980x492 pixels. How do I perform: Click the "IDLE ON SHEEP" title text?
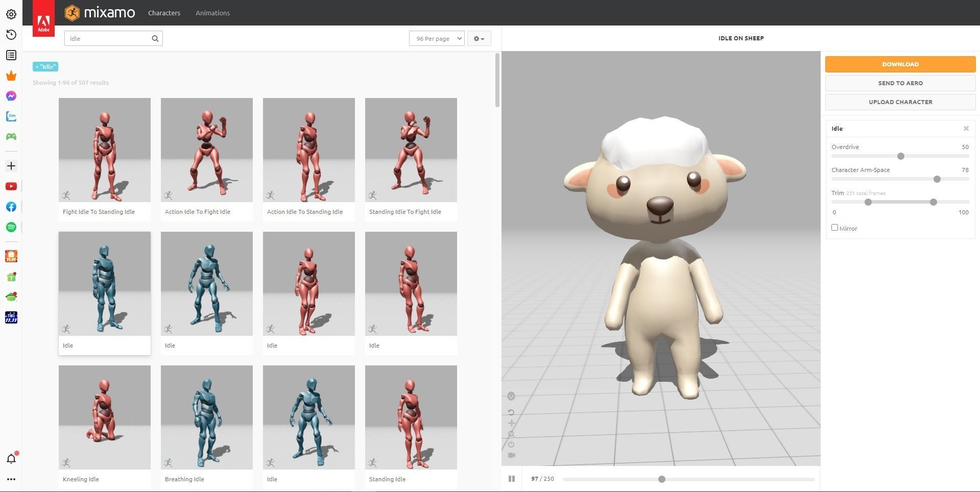point(741,38)
